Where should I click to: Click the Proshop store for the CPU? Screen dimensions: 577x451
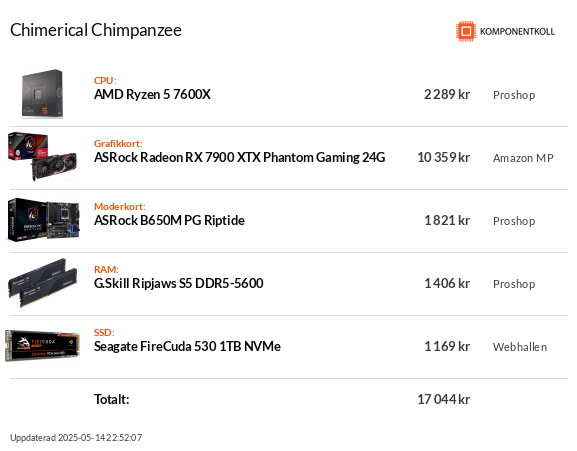514,95
